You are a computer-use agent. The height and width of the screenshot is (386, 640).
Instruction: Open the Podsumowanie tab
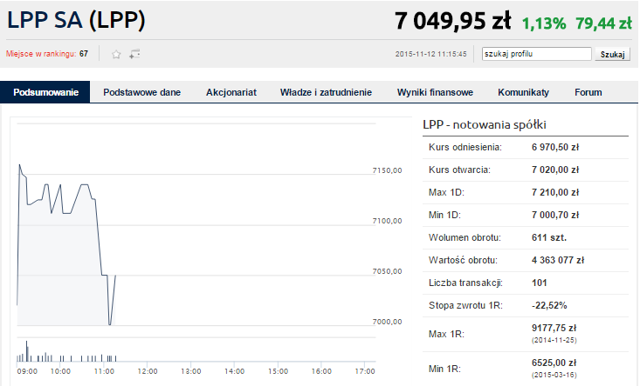(45, 92)
